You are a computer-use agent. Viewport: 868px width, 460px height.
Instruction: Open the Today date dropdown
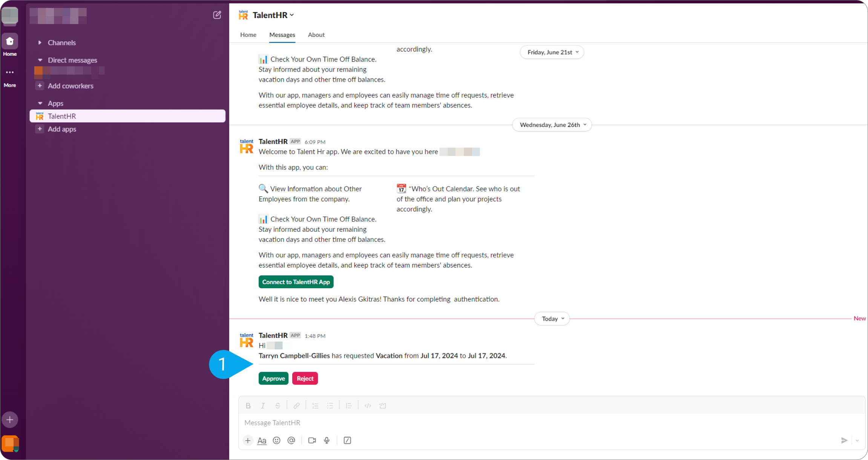click(552, 319)
